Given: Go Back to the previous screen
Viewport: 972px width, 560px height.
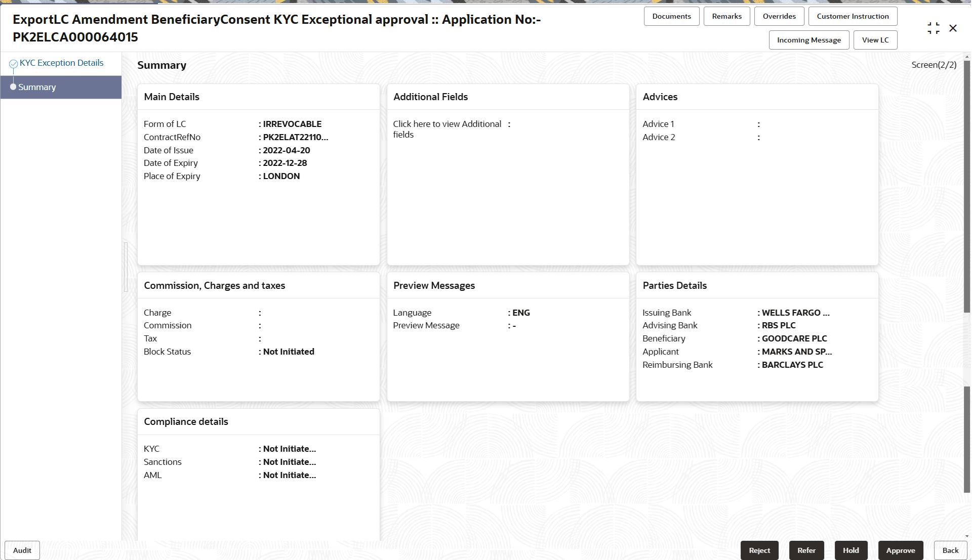Looking at the screenshot, I should point(950,550).
